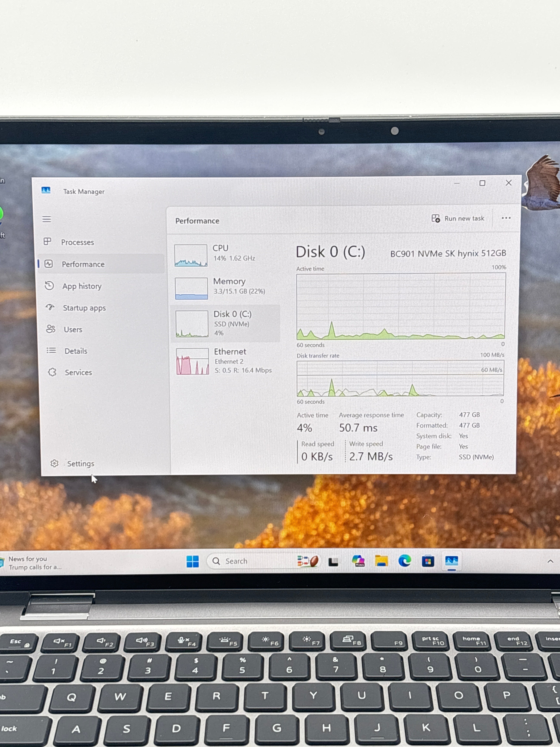Close the Task Manager window
Image resolution: width=560 pixels, height=747 pixels.
[509, 183]
